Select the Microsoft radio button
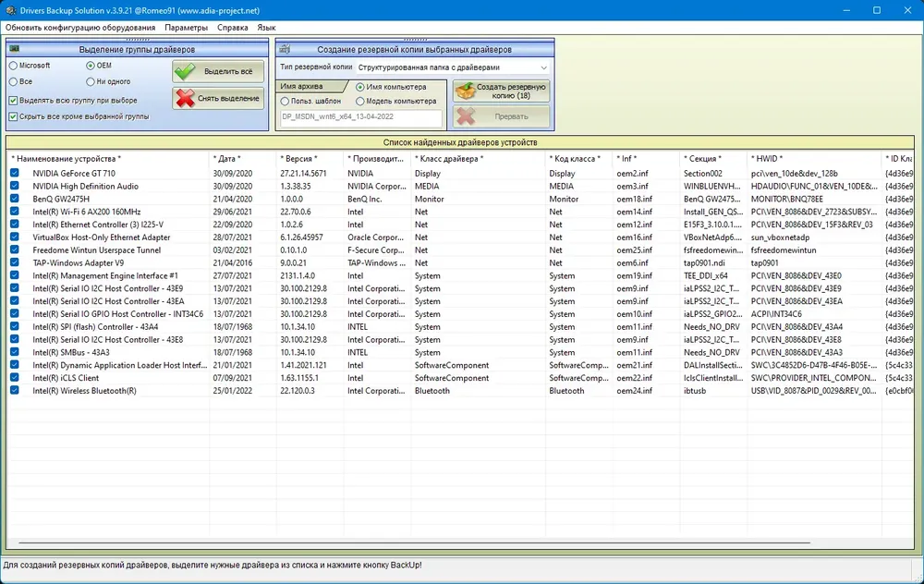 click(13, 66)
